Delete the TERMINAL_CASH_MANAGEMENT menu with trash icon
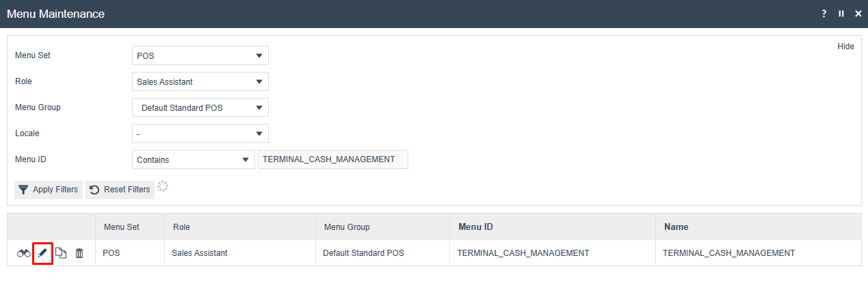 (x=79, y=253)
